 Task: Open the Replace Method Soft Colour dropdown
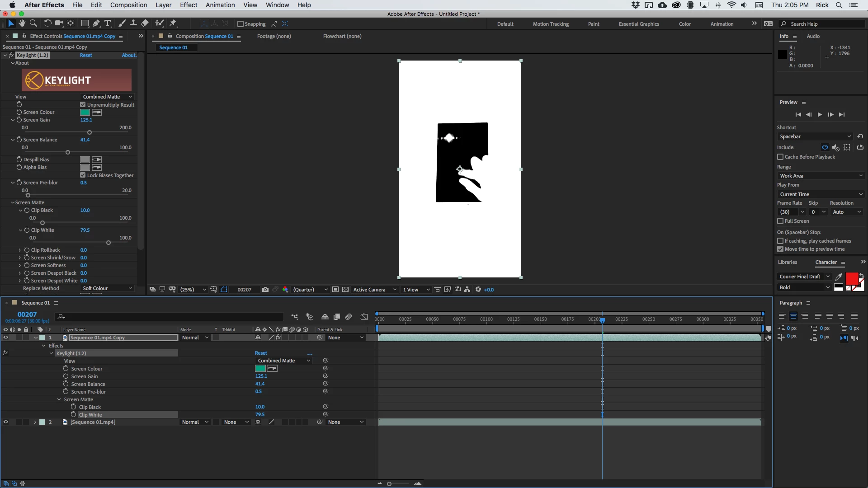pyautogui.click(x=107, y=288)
